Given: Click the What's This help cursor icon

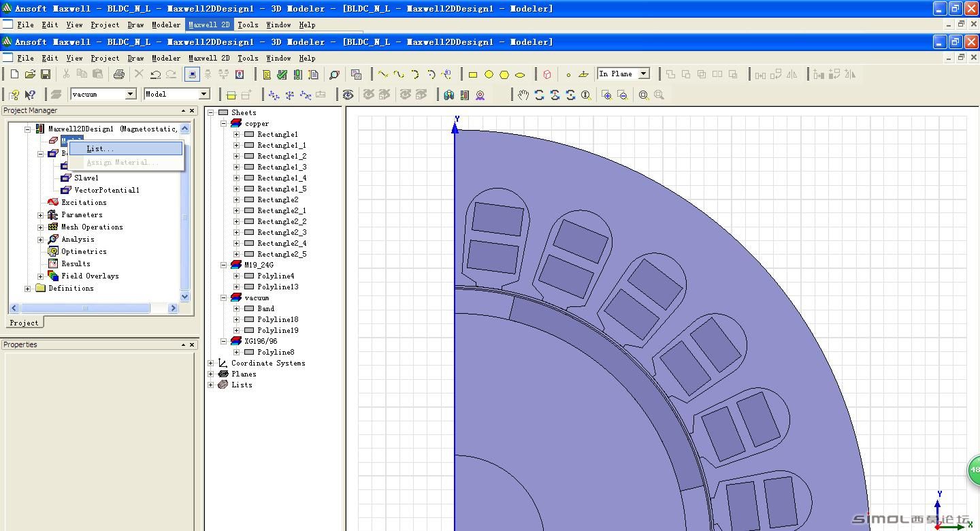Looking at the screenshot, I should point(30,95).
